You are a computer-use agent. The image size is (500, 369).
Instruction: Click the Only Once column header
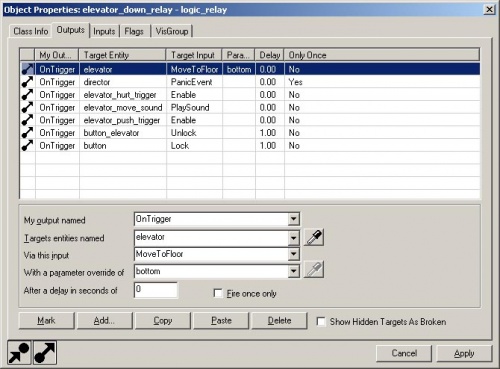click(382, 55)
